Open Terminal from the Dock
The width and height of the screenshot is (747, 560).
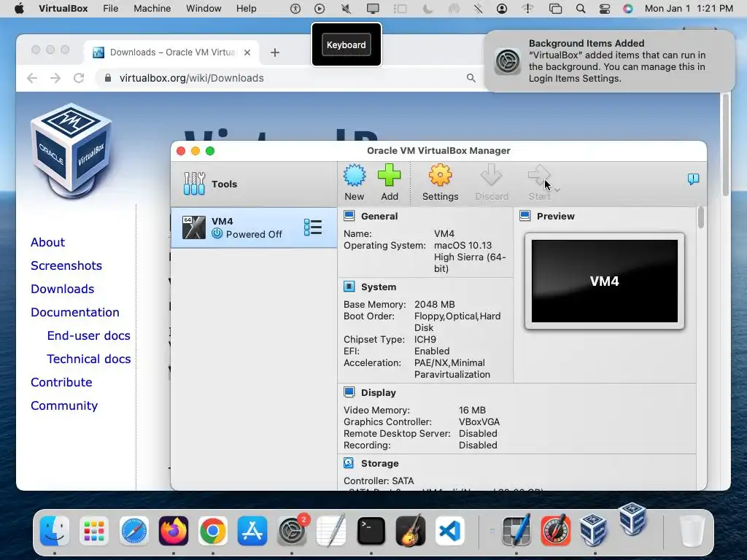371,531
